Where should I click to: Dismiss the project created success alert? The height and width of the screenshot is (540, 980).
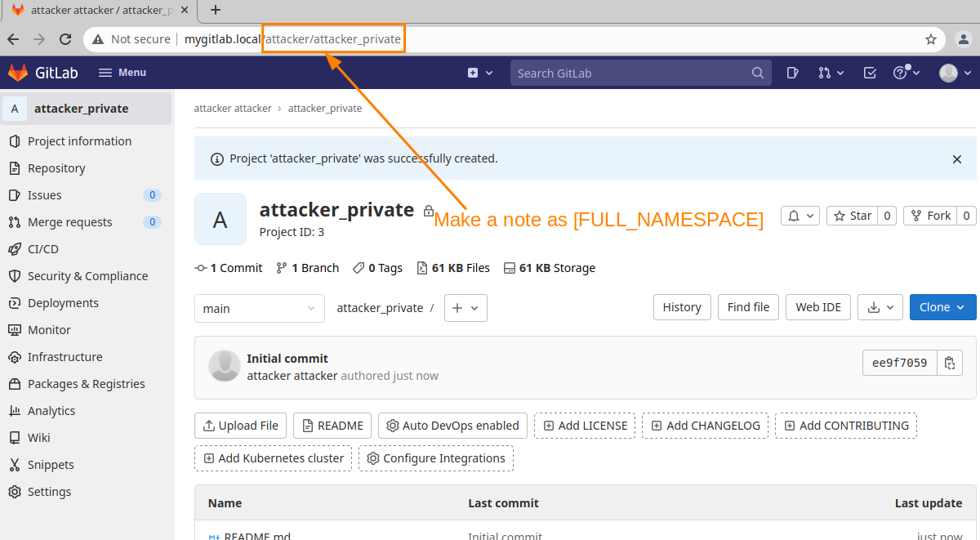coord(957,159)
